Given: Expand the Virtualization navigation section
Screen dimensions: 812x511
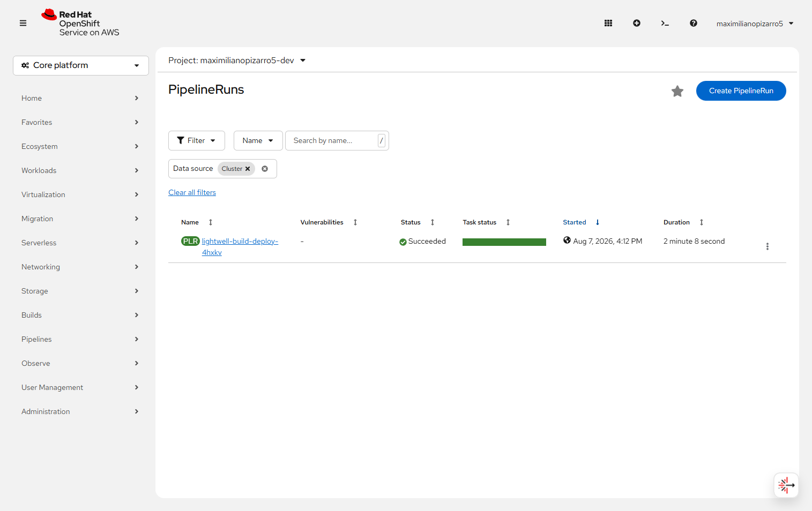Looking at the screenshot, I should (80, 194).
